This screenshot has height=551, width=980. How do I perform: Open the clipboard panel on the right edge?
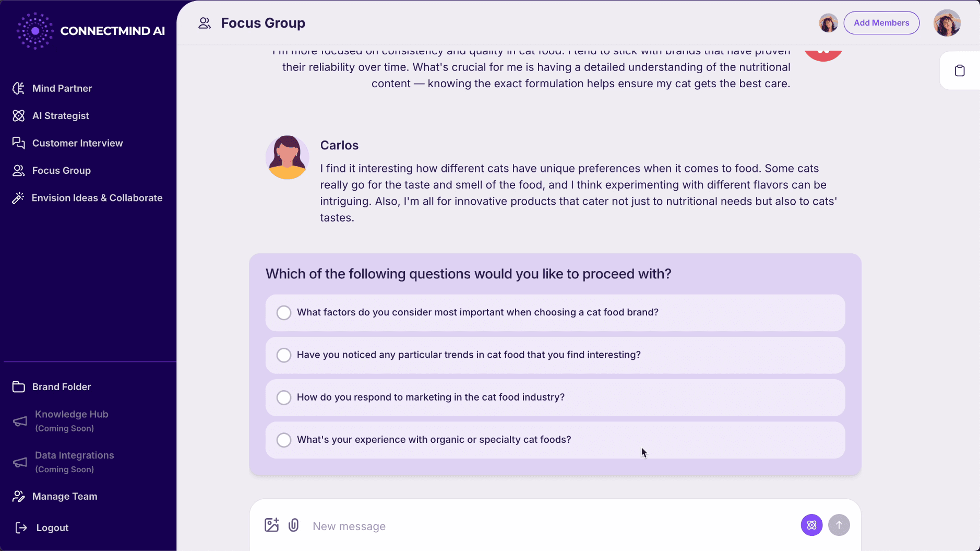pos(960,70)
